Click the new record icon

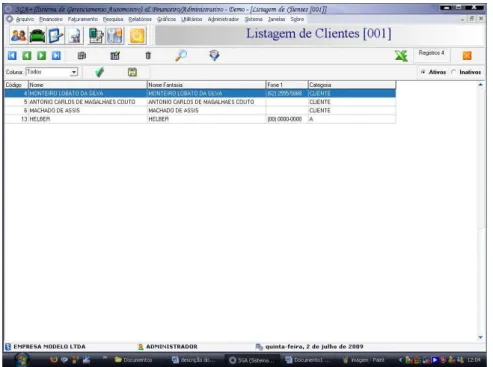click(x=82, y=56)
